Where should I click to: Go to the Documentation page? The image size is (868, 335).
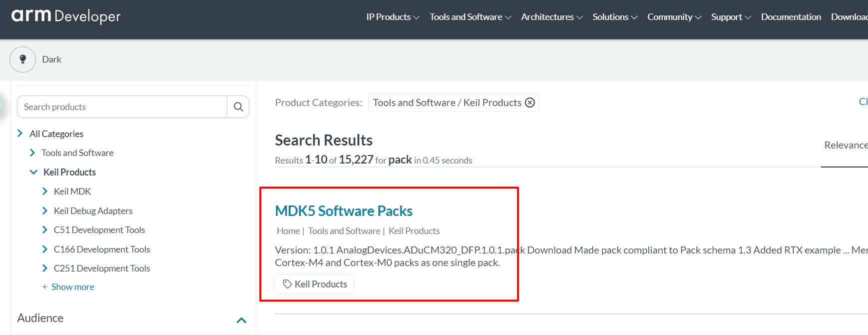[791, 17]
